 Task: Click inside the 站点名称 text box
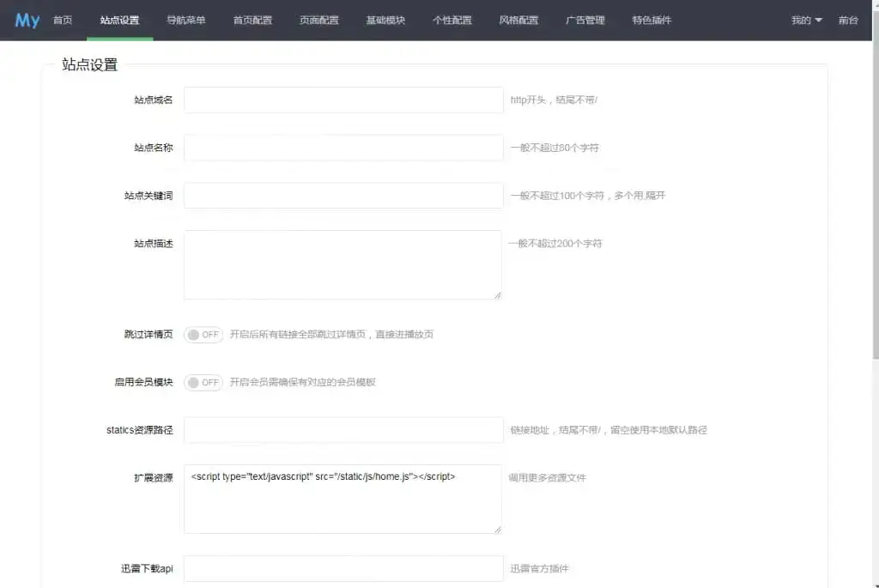coord(343,148)
